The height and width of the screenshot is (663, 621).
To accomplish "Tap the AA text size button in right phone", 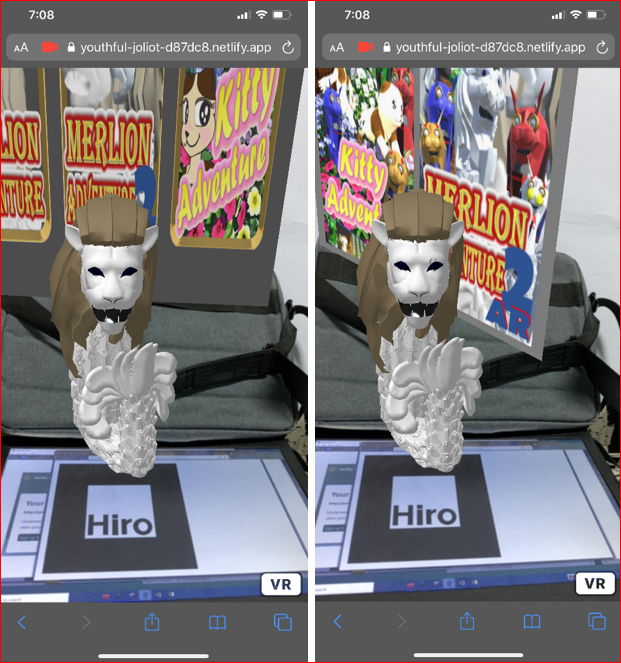I will 336,47.
